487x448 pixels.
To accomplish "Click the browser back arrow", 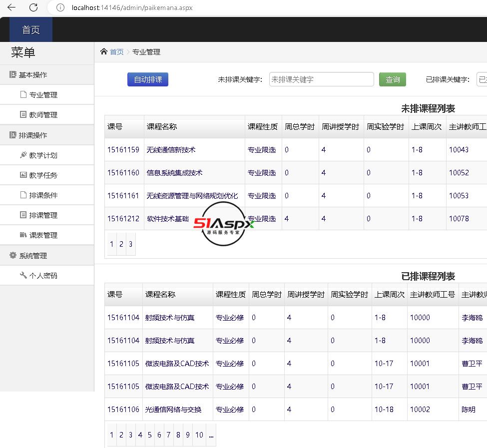I will pyautogui.click(x=11, y=7).
